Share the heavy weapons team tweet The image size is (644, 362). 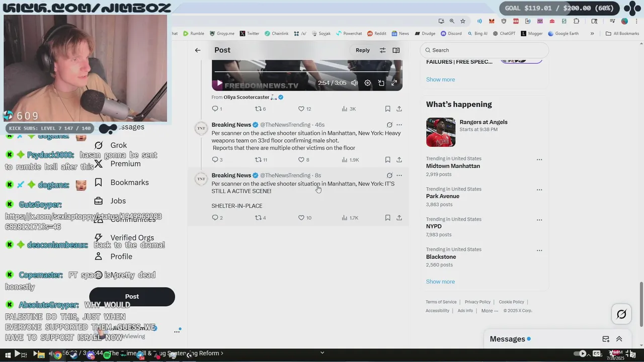(x=399, y=160)
